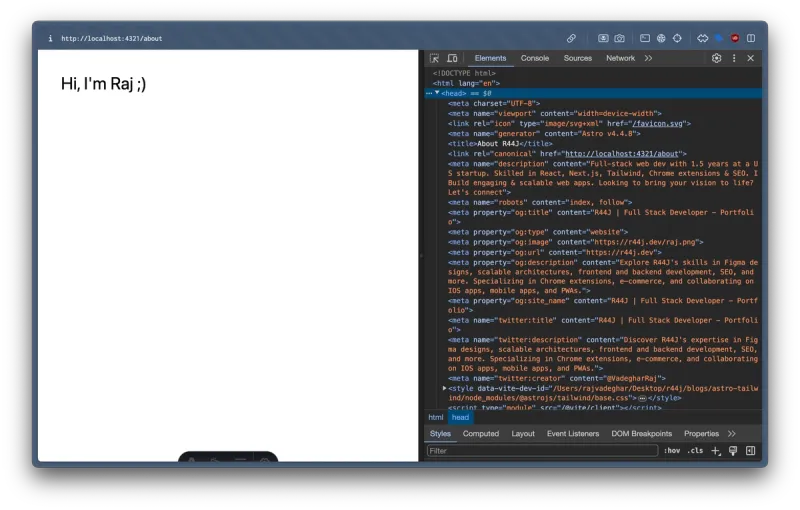Image resolution: width=800 pixels, height=510 pixels.
Task: Switch to the Styles pane tab
Action: coord(440,434)
